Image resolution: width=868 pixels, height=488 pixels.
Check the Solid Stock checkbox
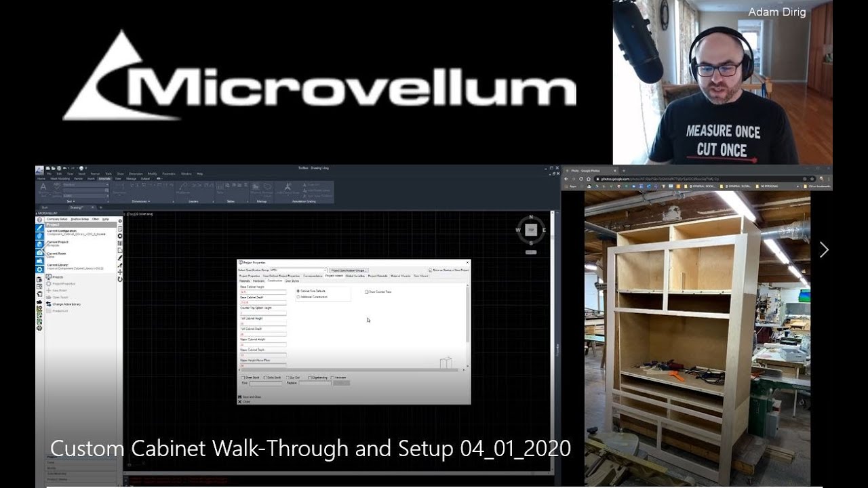coord(265,378)
